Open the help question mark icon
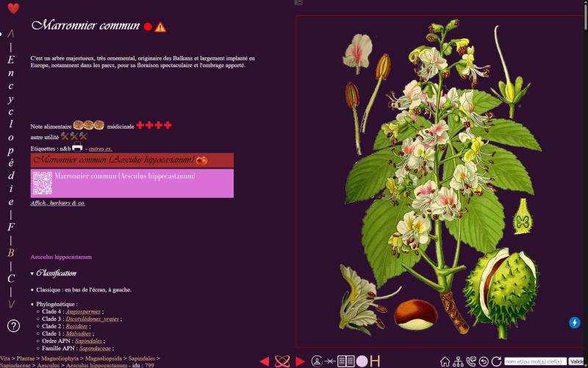588x368 pixels. tap(13, 326)
